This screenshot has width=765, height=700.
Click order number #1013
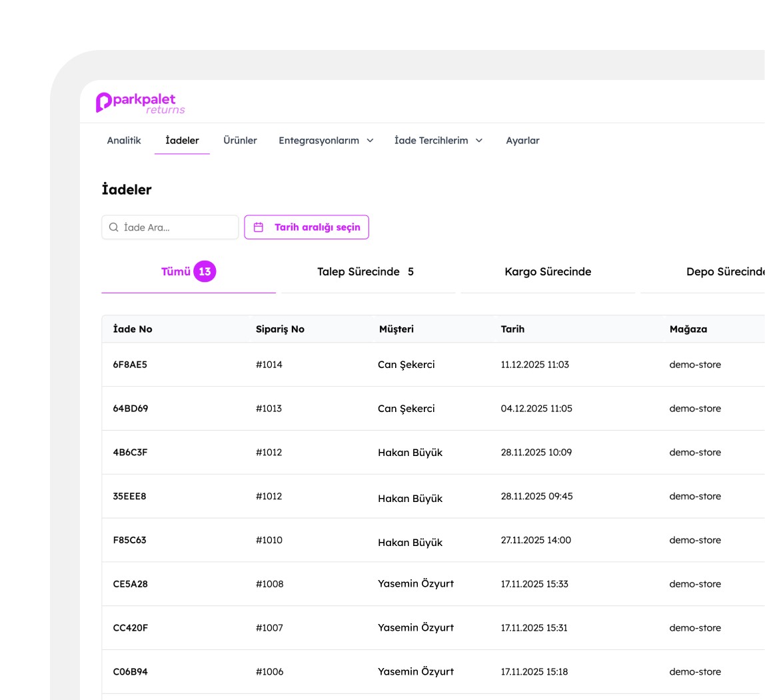coord(269,409)
